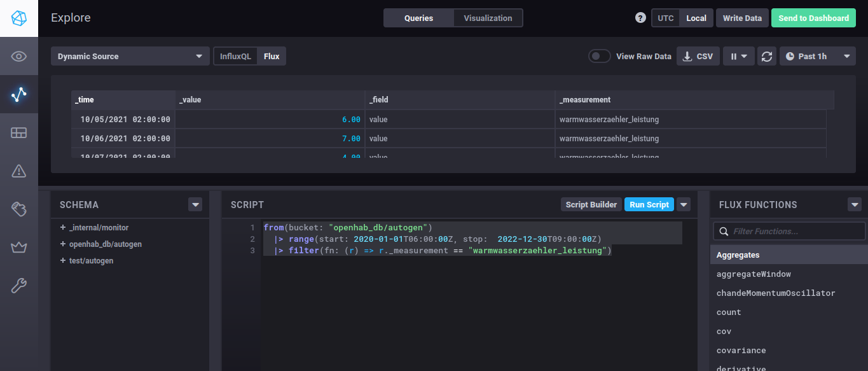Select the Queries tab
The width and height of the screenshot is (868, 371).
(418, 18)
